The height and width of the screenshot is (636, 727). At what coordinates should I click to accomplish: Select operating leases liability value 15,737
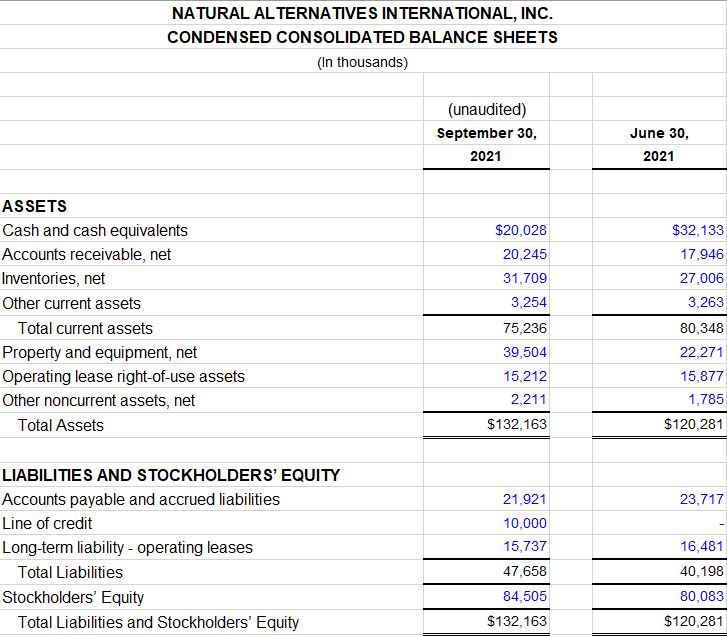tap(525, 546)
